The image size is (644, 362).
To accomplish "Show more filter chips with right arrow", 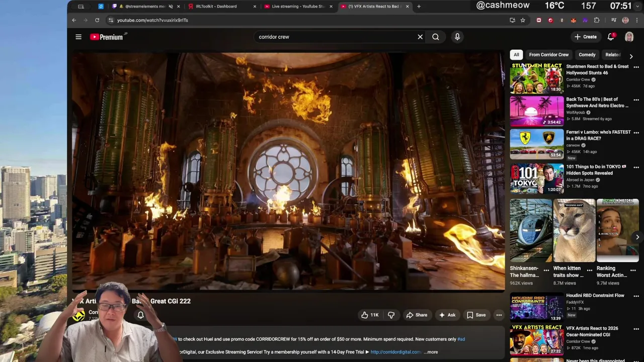I will pos(631,56).
